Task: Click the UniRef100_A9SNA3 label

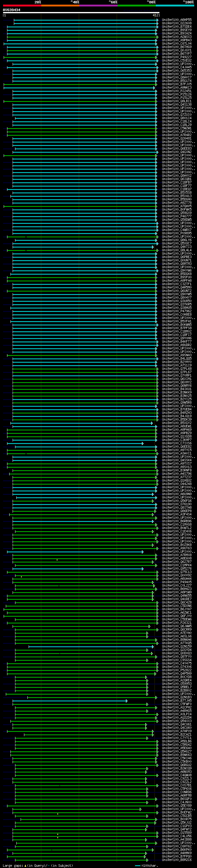Action: [177, 355]
